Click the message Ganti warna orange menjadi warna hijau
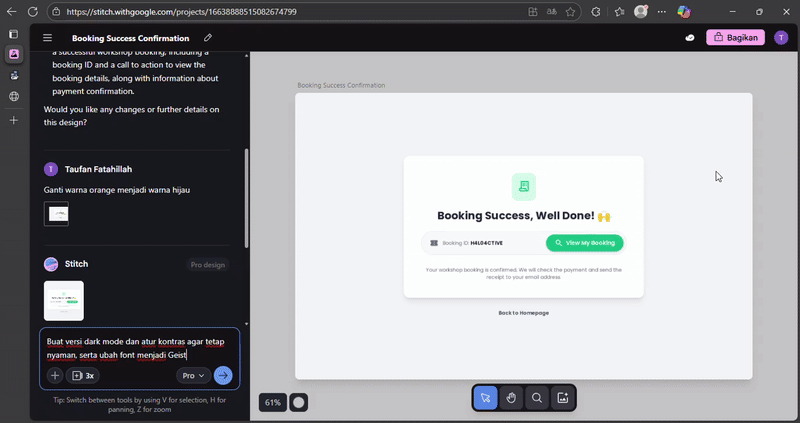Screen dimensions: 800x423 [117, 190]
